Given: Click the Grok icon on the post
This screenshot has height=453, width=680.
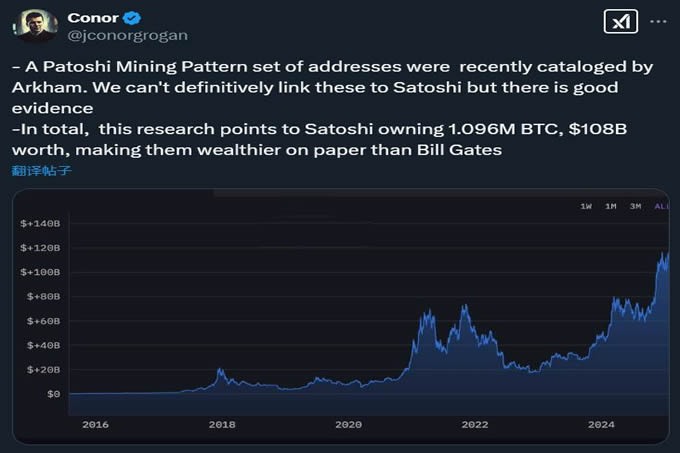Looking at the screenshot, I should [620, 23].
